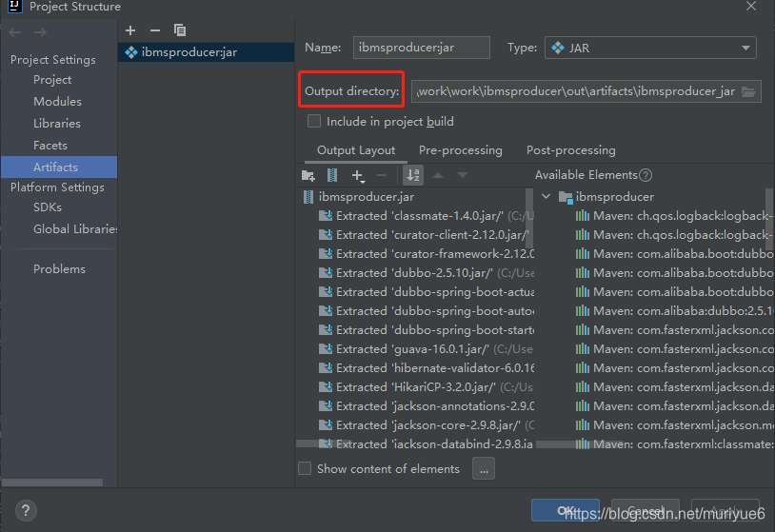Select Extracted 'jackson-annotations-2.9.0' entry
This screenshot has height=532, width=775.
[426, 406]
